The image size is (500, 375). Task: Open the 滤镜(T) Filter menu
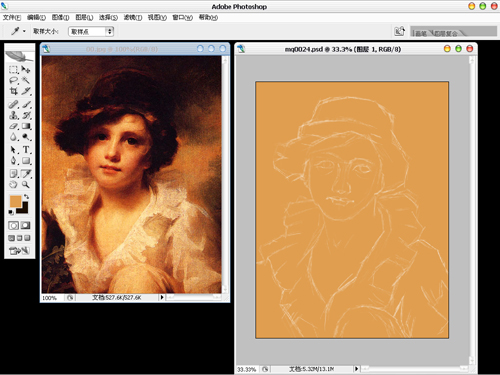pos(133,17)
